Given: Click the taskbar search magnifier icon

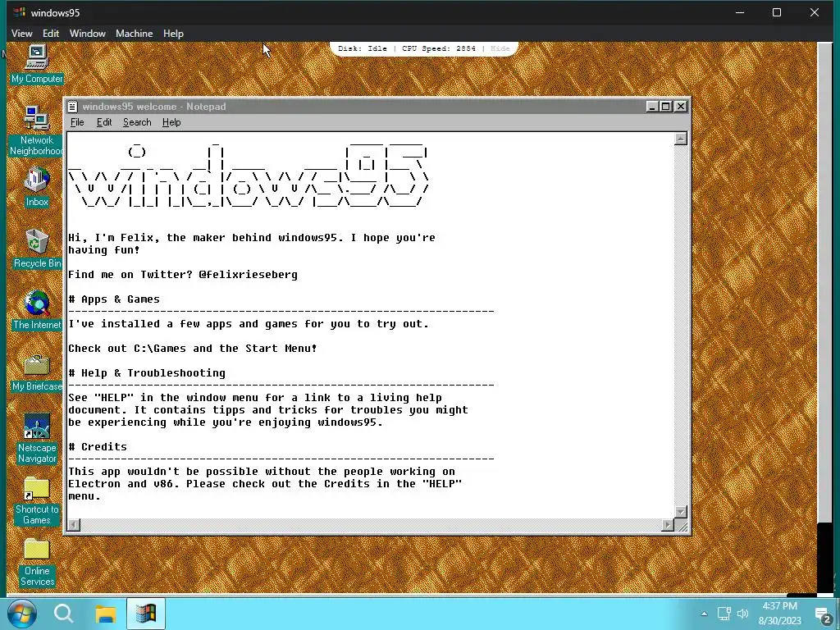Looking at the screenshot, I should pyautogui.click(x=63, y=614).
